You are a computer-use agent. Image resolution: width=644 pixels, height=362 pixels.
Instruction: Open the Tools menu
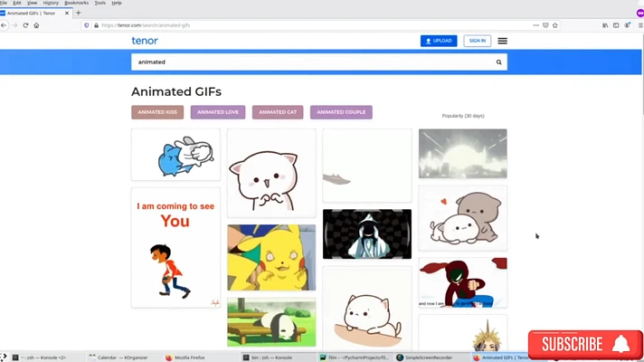click(x=99, y=3)
